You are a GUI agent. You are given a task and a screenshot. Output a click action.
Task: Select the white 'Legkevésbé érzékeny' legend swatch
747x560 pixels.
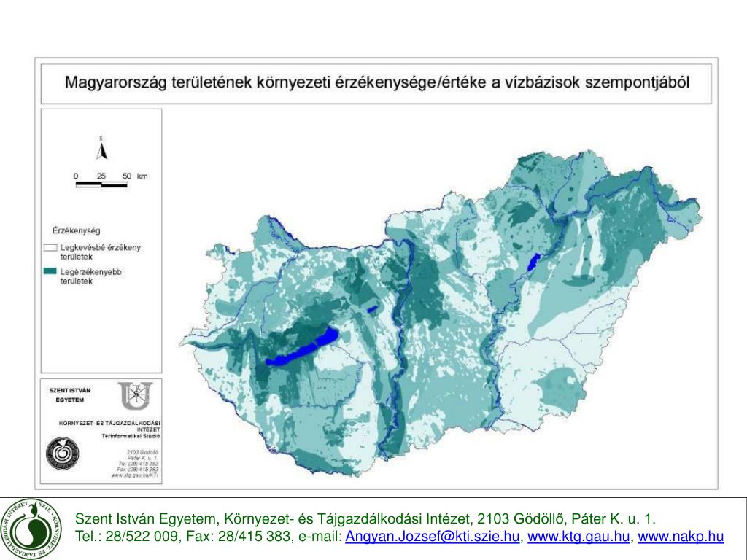[x=50, y=248]
